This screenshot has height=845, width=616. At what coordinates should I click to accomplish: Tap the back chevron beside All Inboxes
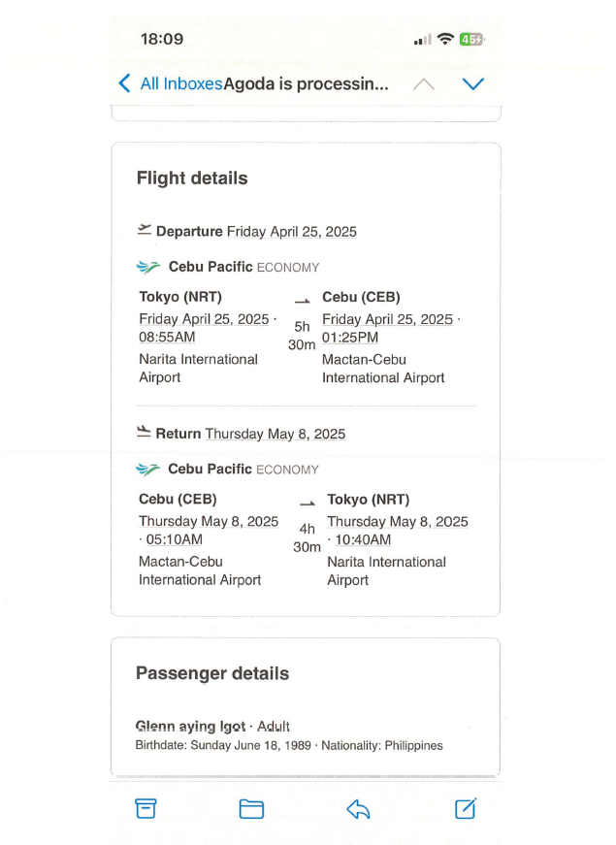pyautogui.click(x=124, y=83)
